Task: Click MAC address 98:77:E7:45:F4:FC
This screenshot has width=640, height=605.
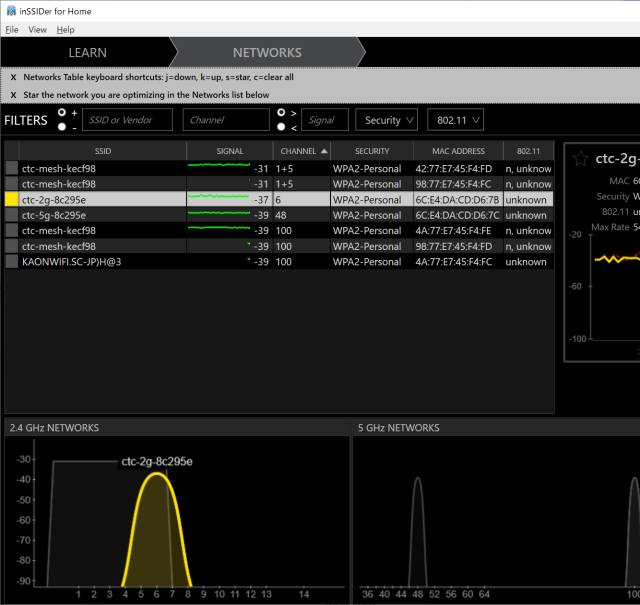Action: click(453, 184)
